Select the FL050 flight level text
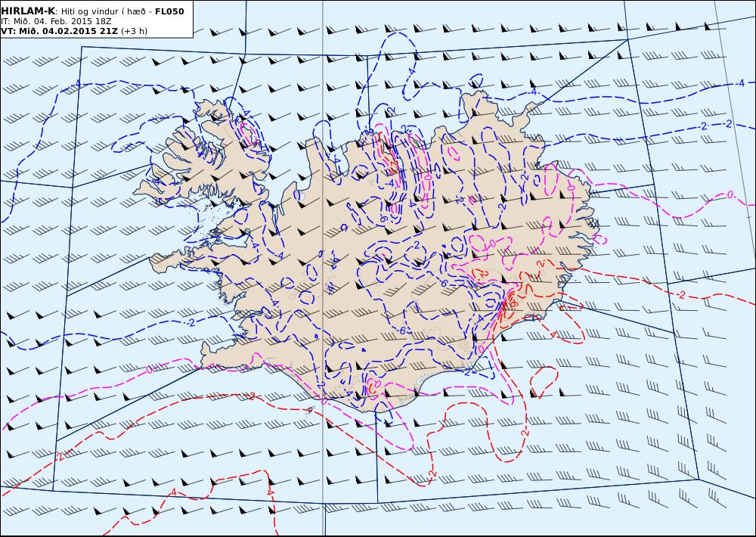 (x=169, y=11)
